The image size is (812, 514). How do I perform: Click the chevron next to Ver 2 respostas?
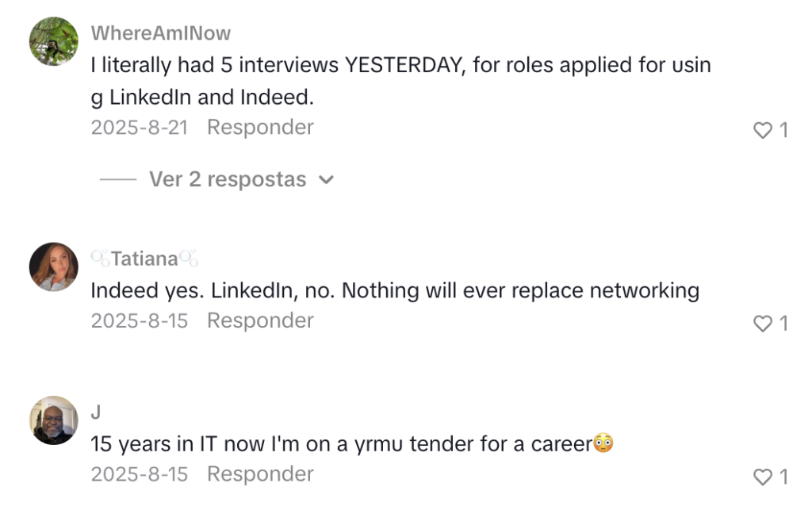tap(326, 180)
